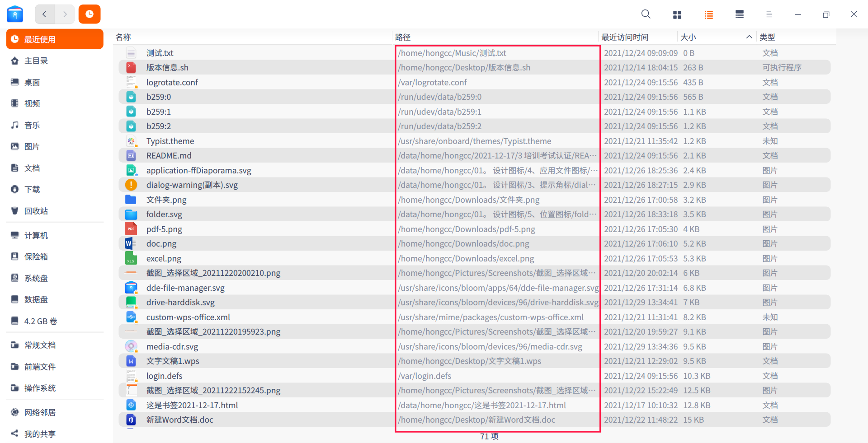Select the logrotate.conf file row
Image resolution: width=868 pixels, height=443 pixels.
click(475, 82)
